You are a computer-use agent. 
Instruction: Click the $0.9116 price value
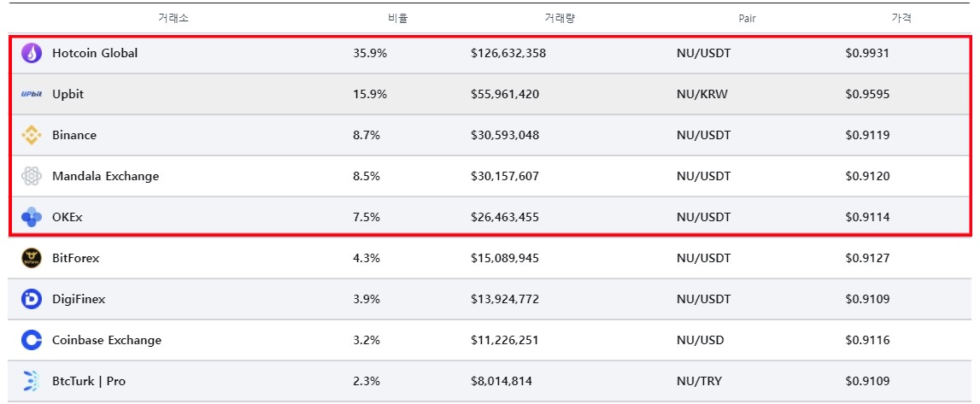coord(867,340)
